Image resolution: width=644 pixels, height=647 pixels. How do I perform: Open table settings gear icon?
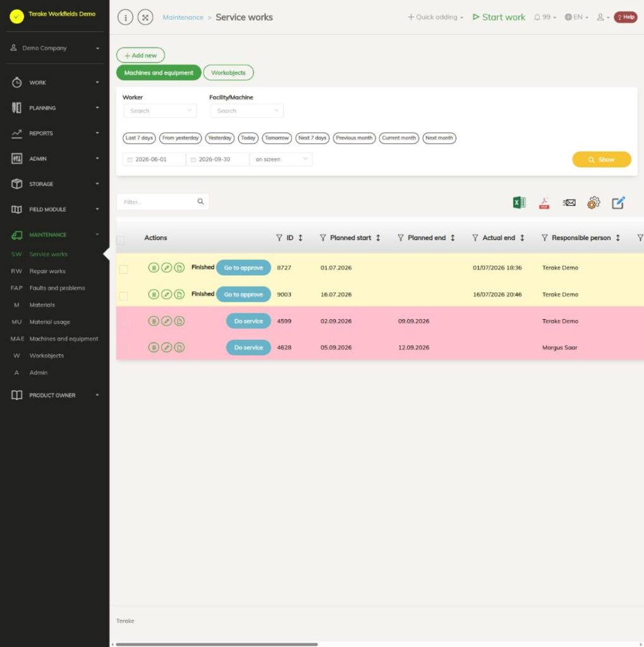click(x=593, y=203)
